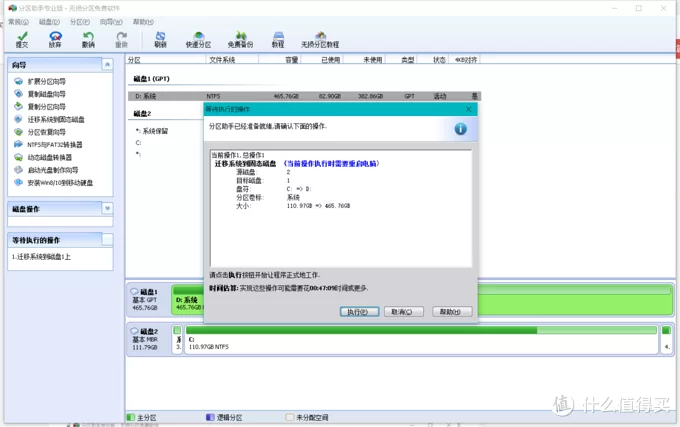Viewport: 680px width, 427px height.
Task: Select the 磁盘1 GPT disk block
Action: point(148,300)
